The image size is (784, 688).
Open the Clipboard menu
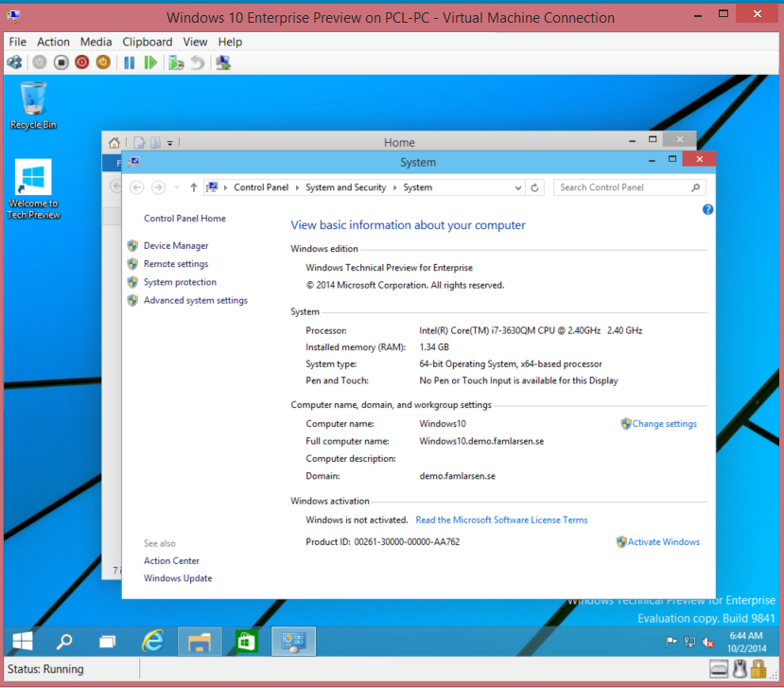click(147, 42)
